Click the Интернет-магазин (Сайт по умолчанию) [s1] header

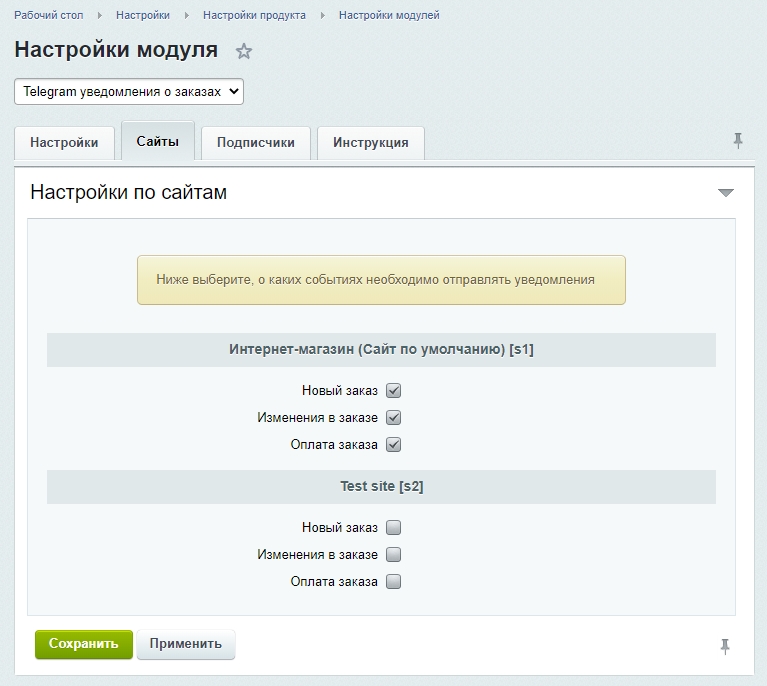(382, 349)
